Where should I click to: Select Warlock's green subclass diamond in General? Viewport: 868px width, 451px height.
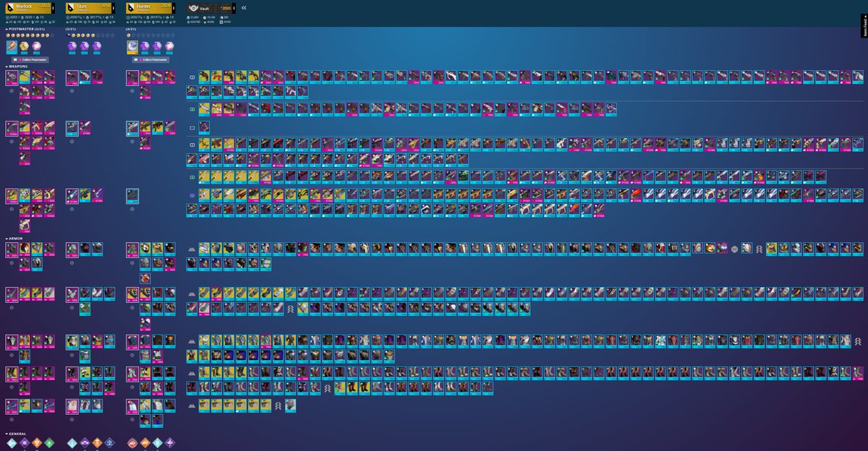point(48,443)
